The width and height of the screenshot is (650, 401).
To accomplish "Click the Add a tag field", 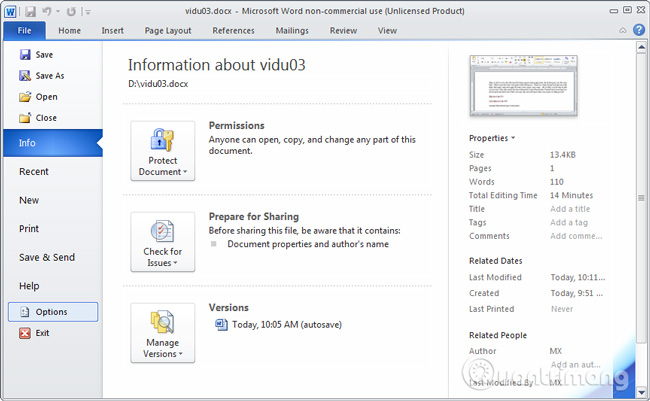I will point(569,222).
